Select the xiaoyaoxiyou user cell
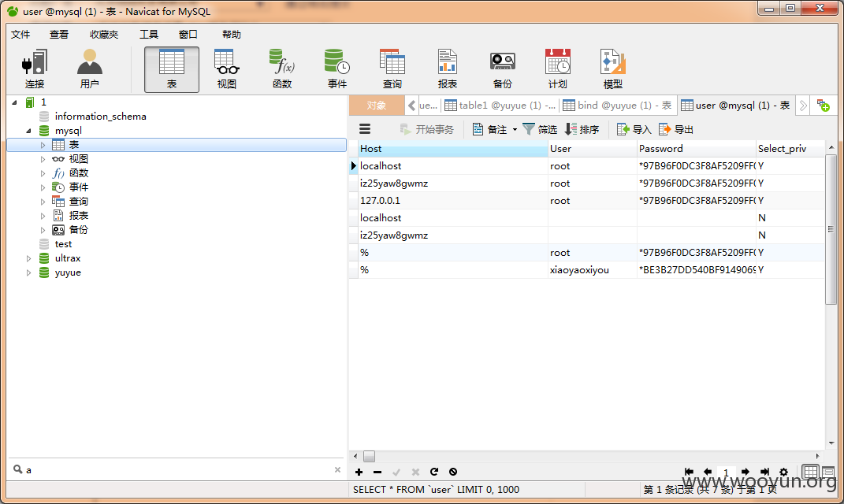Image resolution: width=844 pixels, height=504 pixels. tap(593, 270)
